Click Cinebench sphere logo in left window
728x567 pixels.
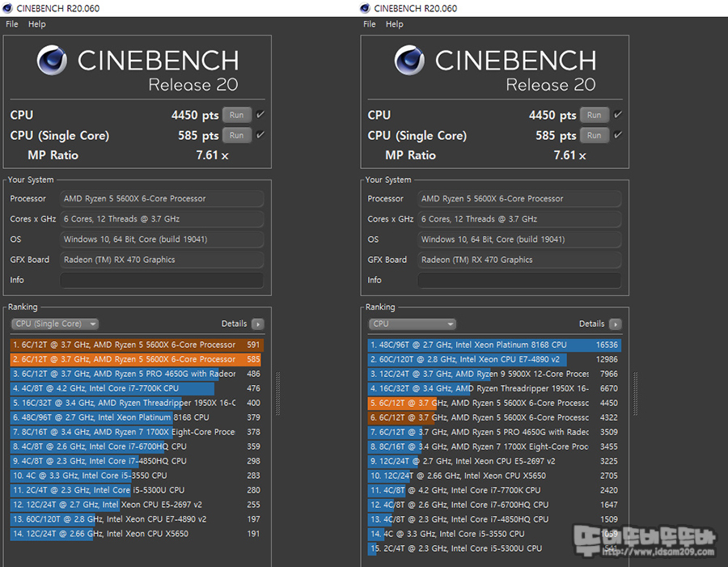(52, 61)
